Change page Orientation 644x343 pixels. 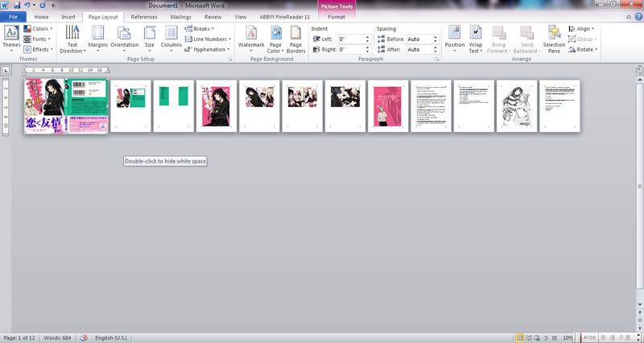124,39
